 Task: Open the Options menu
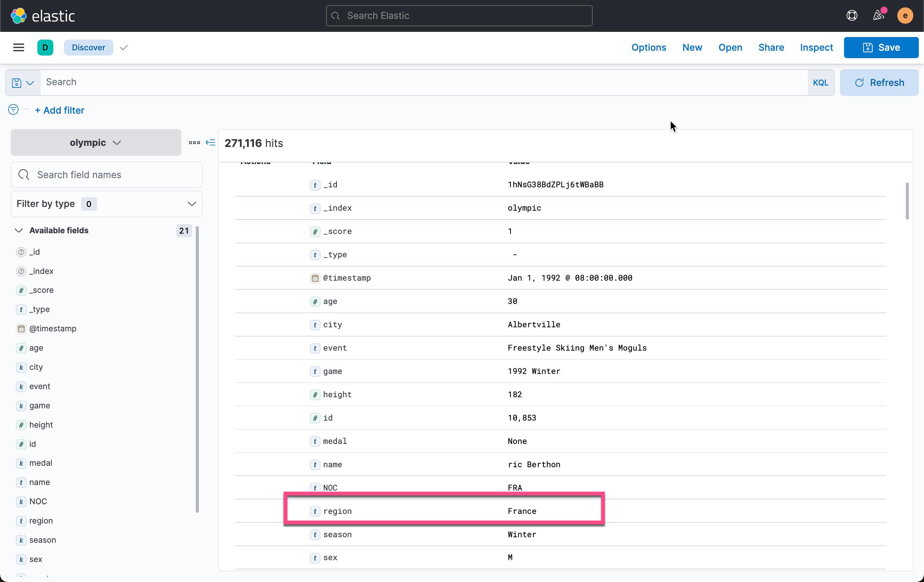tap(649, 47)
